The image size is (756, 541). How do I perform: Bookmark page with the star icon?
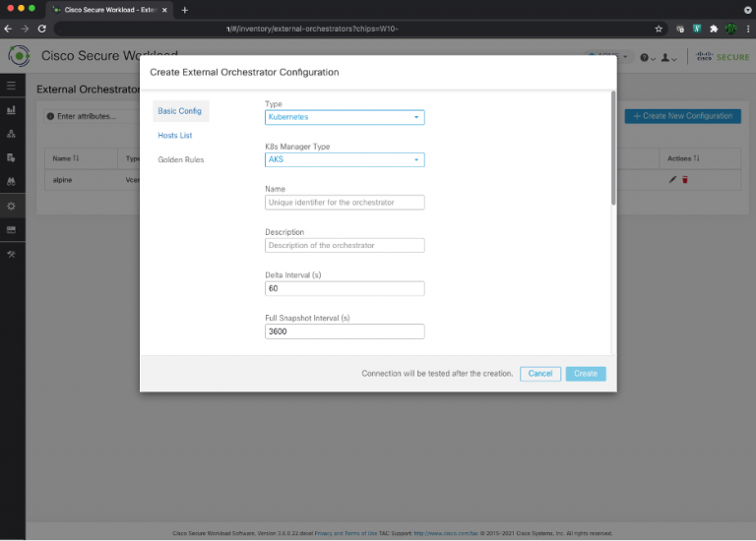pyautogui.click(x=658, y=30)
